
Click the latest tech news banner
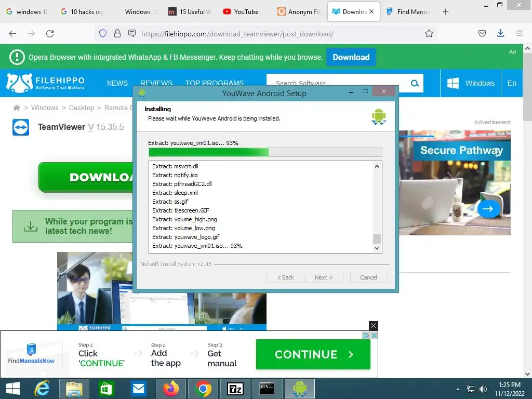coord(73,227)
